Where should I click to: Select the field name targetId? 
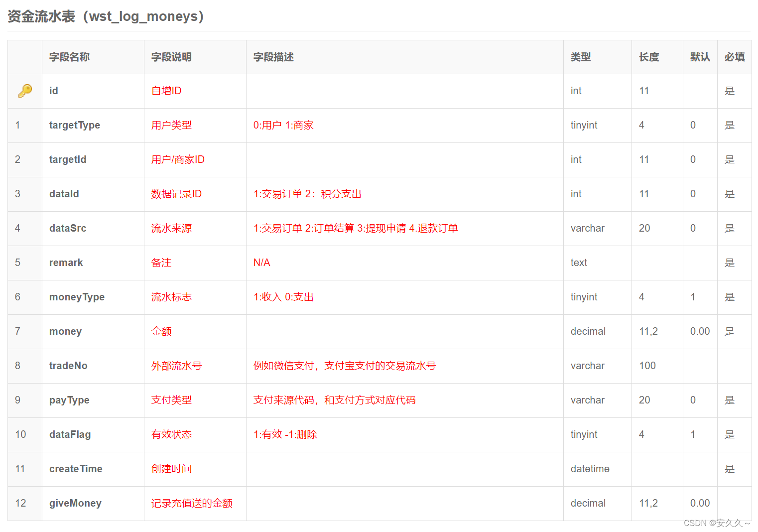point(68,159)
